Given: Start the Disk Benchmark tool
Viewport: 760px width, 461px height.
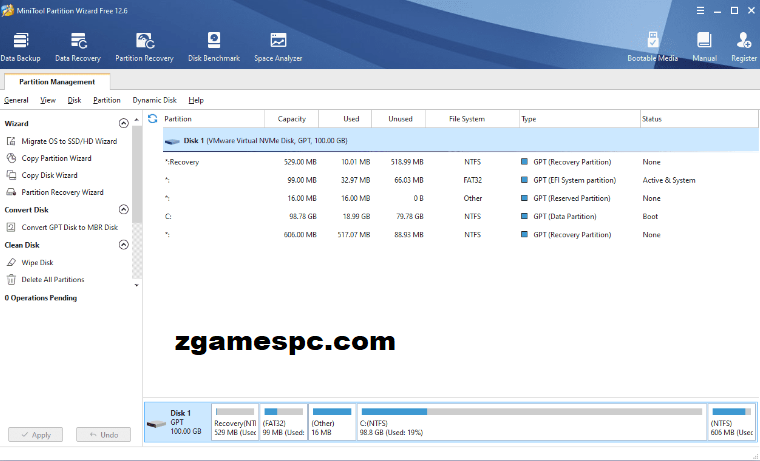Looking at the screenshot, I should tap(214, 47).
